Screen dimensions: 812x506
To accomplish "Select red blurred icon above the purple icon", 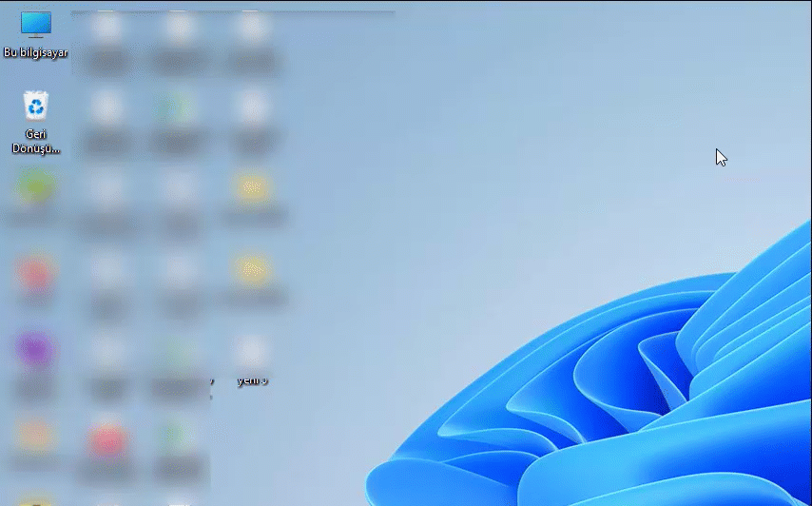I will click(x=35, y=272).
